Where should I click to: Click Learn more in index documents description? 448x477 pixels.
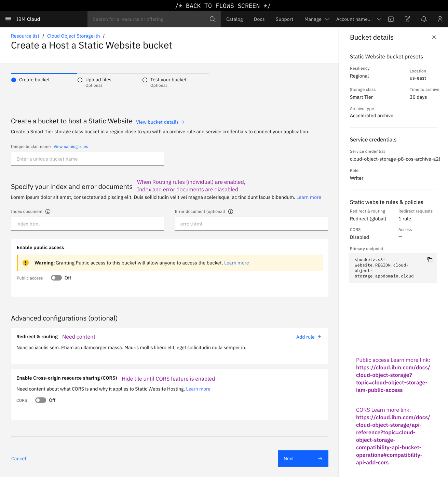309,197
